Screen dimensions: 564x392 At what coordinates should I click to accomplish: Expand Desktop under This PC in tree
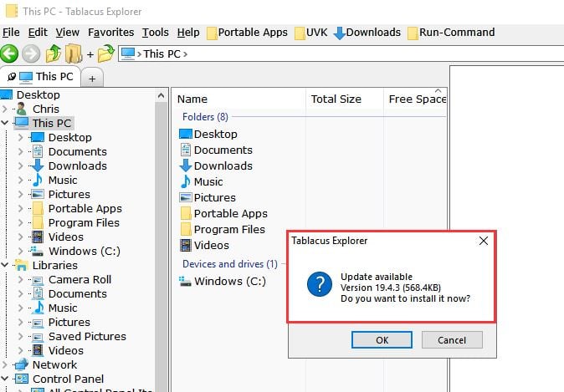pyautogui.click(x=21, y=137)
